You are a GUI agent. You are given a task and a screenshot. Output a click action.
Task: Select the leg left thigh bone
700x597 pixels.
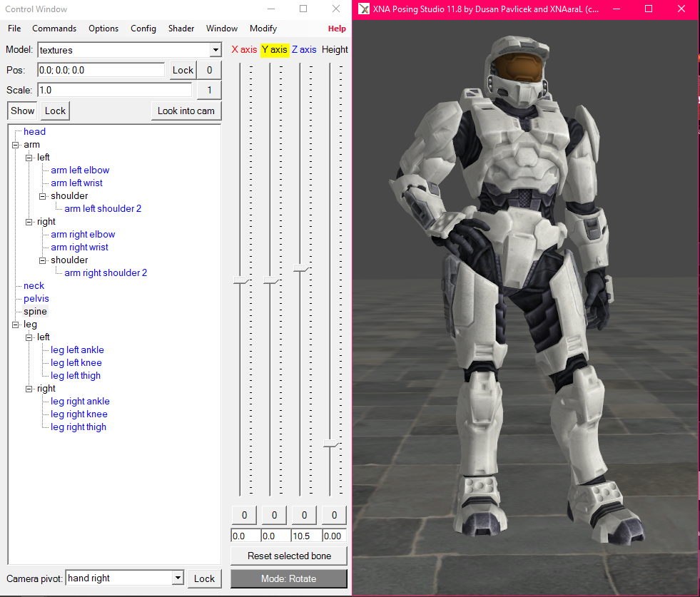(76, 376)
